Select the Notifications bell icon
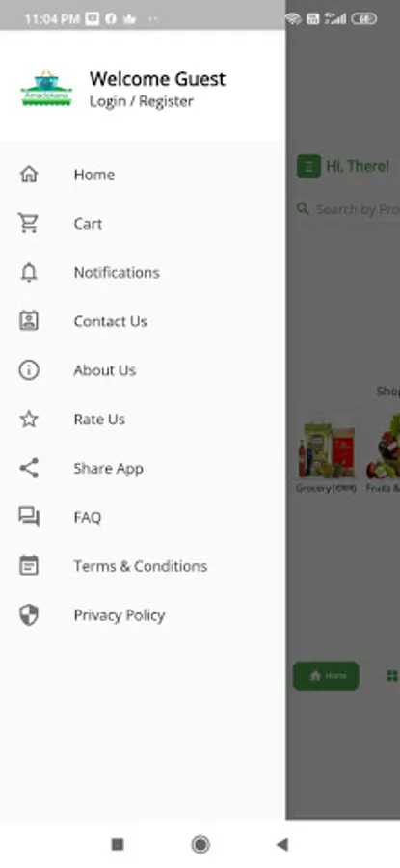This screenshot has height=868, width=400. (29, 272)
